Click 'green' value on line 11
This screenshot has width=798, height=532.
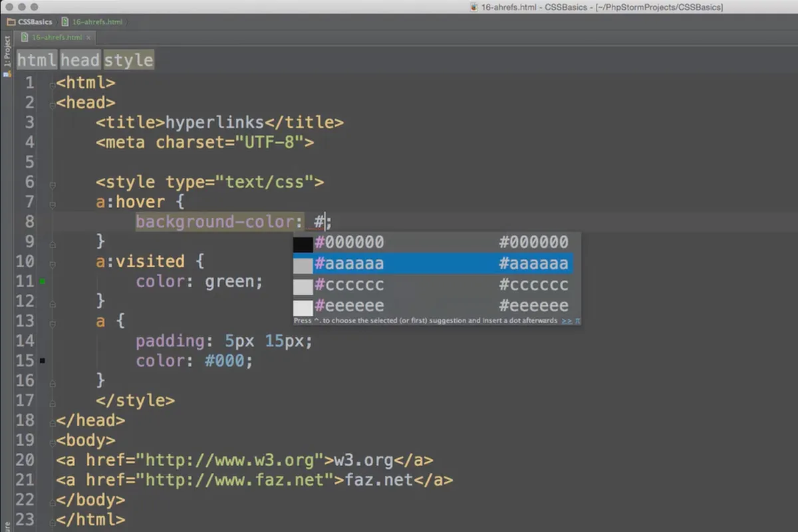click(x=229, y=281)
